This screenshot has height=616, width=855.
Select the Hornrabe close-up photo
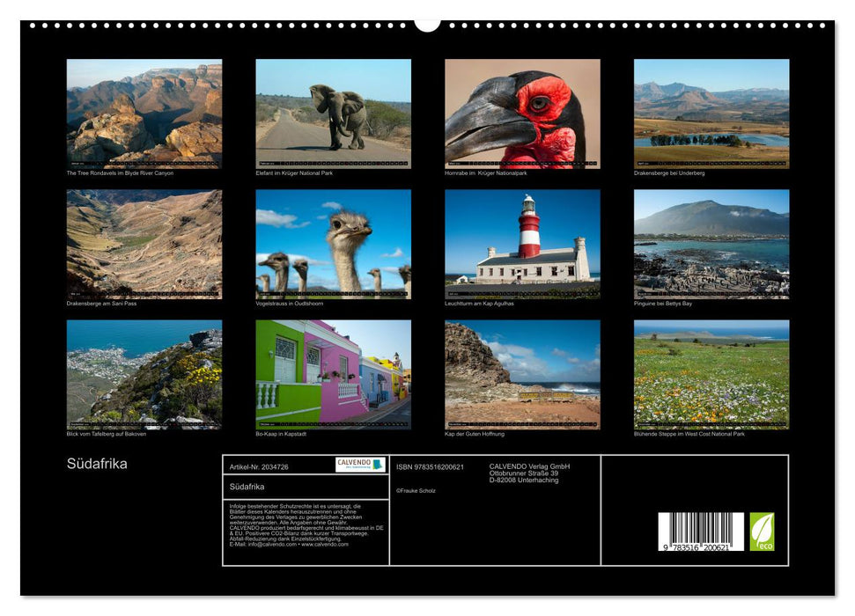pyautogui.click(x=522, y=114)
